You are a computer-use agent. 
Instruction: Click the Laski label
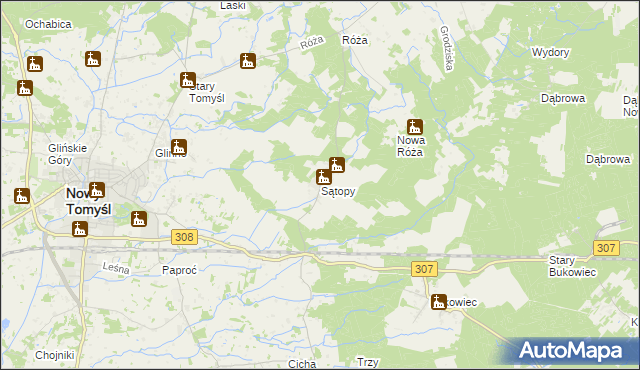pyautogui.click(x=233, y=5)
